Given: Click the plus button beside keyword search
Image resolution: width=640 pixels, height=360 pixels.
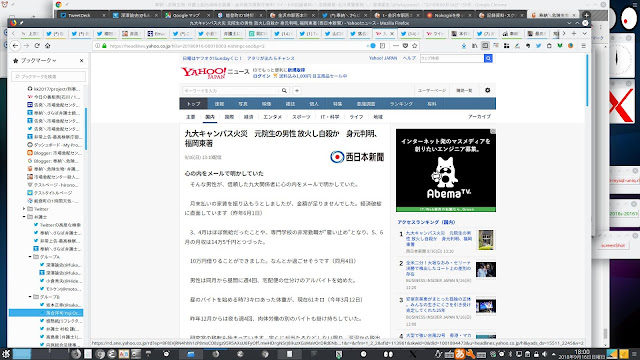Looking at the screenshot, I should 297,91.
